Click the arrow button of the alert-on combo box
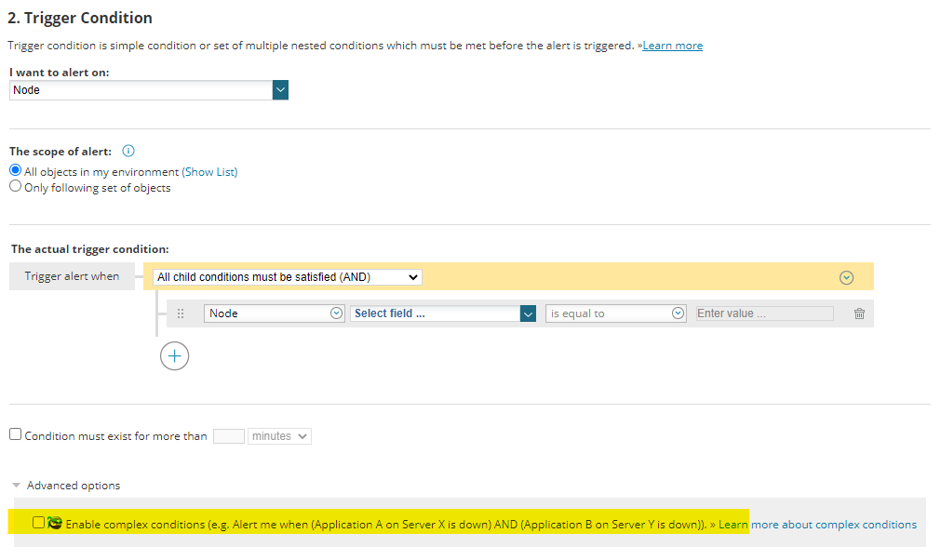Viewport: 941px width, 560px height. [280, 90]
